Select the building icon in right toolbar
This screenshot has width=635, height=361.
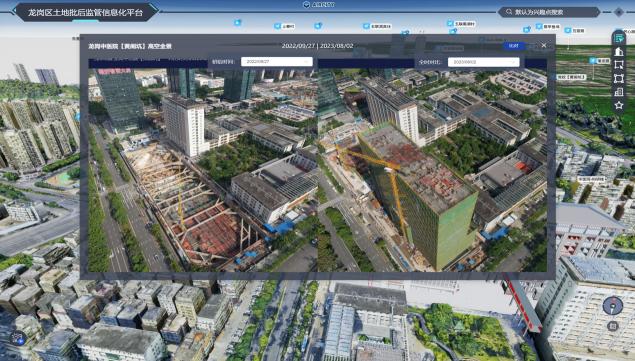619,51
